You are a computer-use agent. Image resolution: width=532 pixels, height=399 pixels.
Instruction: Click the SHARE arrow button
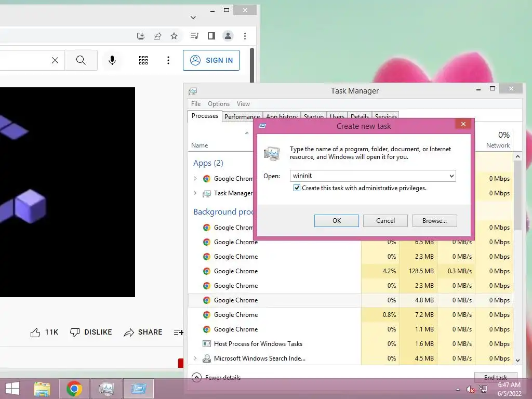point(143,332)
